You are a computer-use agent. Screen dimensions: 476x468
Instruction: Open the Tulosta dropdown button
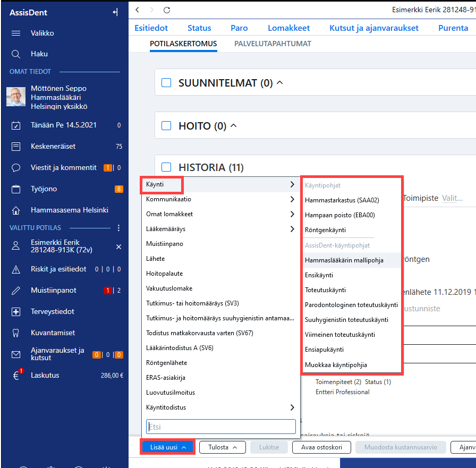(x=223, y=447)
